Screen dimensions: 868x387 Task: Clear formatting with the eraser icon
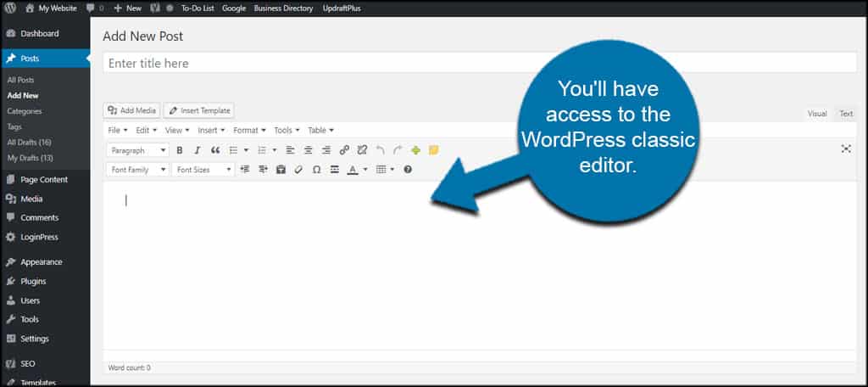coord(298,170)
